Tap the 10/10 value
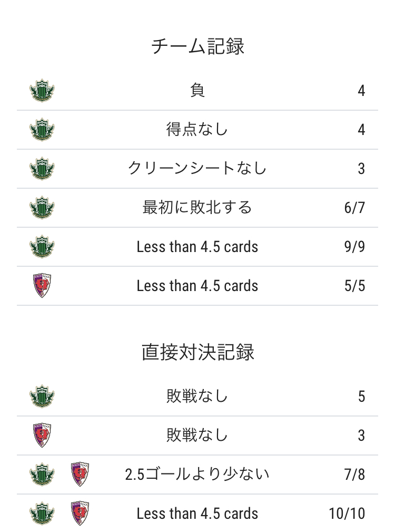Viewport: 395px width, 532px height. 347,514
